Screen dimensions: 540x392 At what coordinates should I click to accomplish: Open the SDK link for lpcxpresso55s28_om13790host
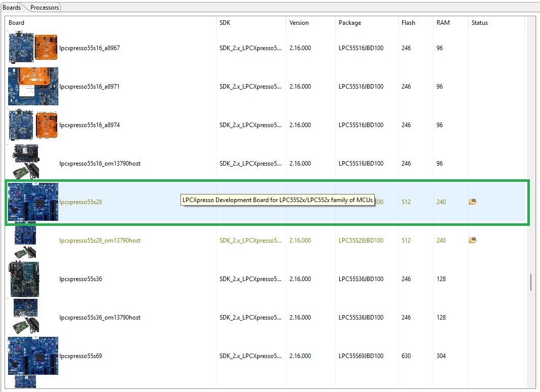(x=250, y=240)
